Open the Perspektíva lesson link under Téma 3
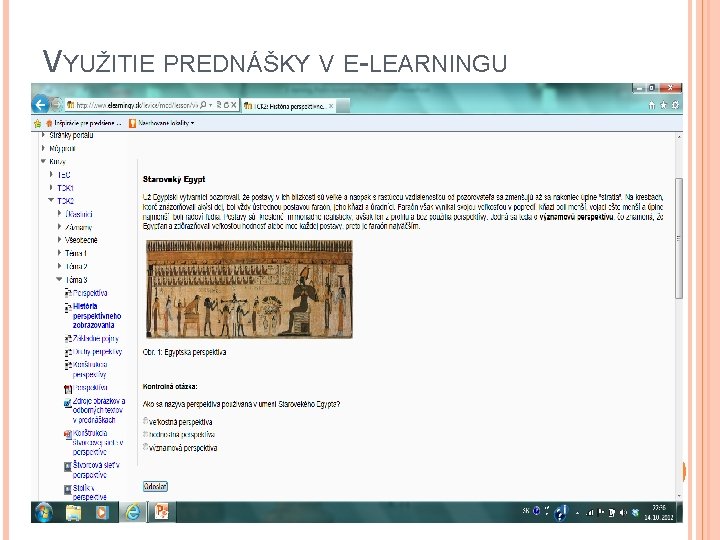 click(x=90, y=293)
